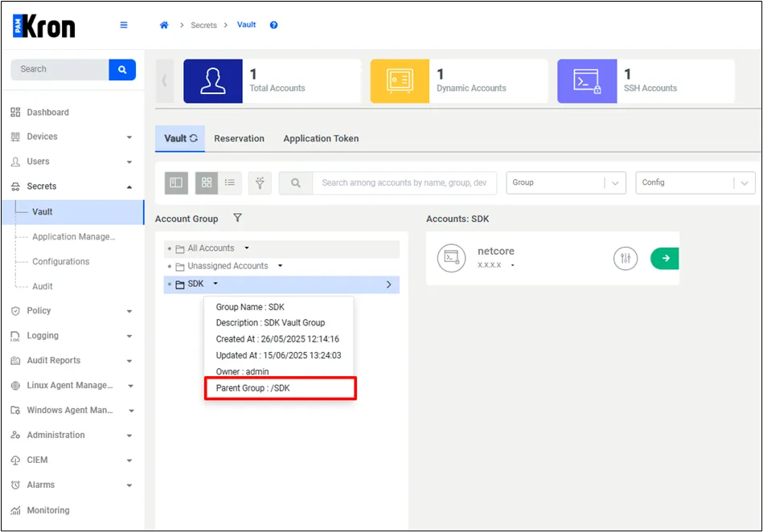The width and height of the screenshot is (763, 532).
Task: Open help with the question mark icon
Action: [273, 25]
